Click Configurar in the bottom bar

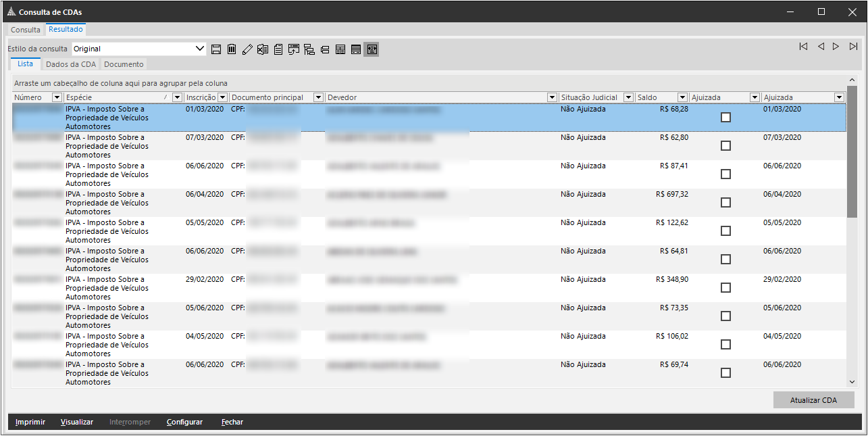185,422
